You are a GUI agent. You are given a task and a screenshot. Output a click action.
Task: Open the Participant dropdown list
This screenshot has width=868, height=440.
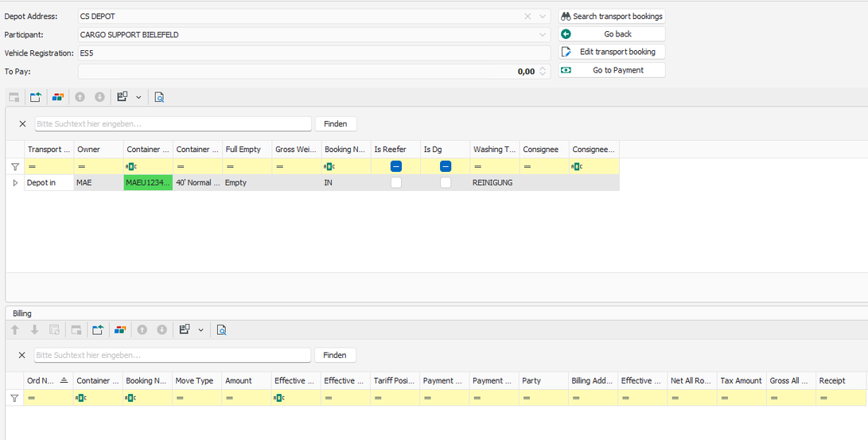(x=543, y=35)
